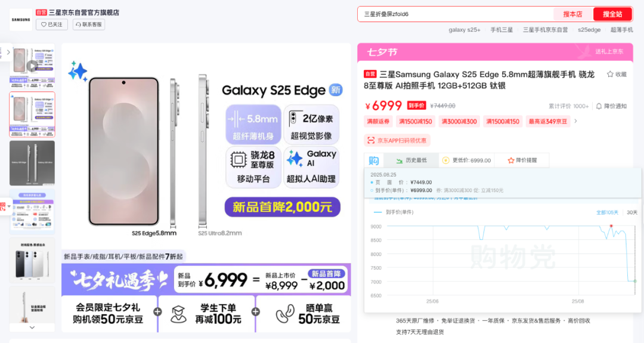
Task: Expand more coupons with the chevron arrow
Action: 576,121
